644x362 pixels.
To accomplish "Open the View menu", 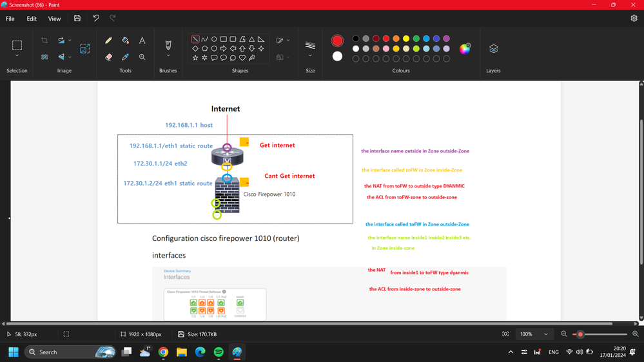I will pos(54,19).
